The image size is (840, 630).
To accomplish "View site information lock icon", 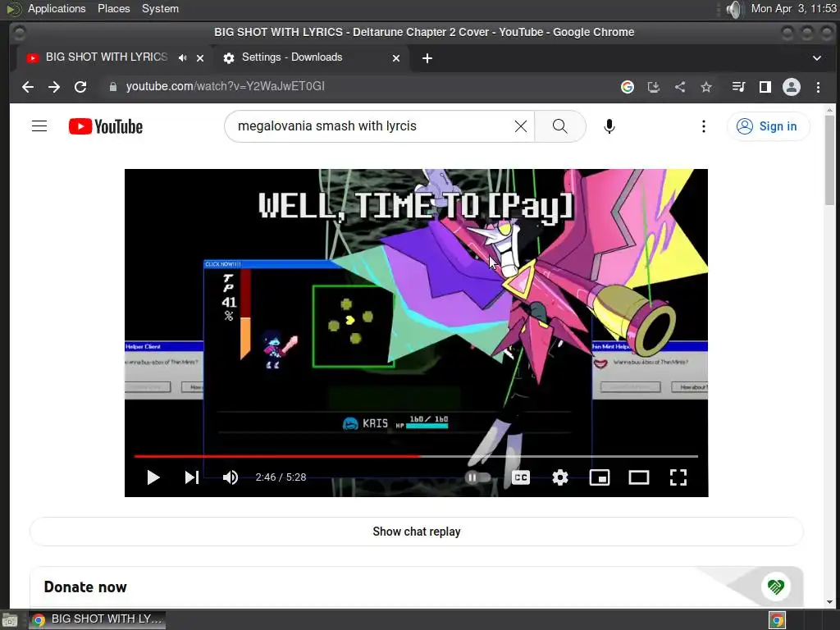I will click(112, 87).
